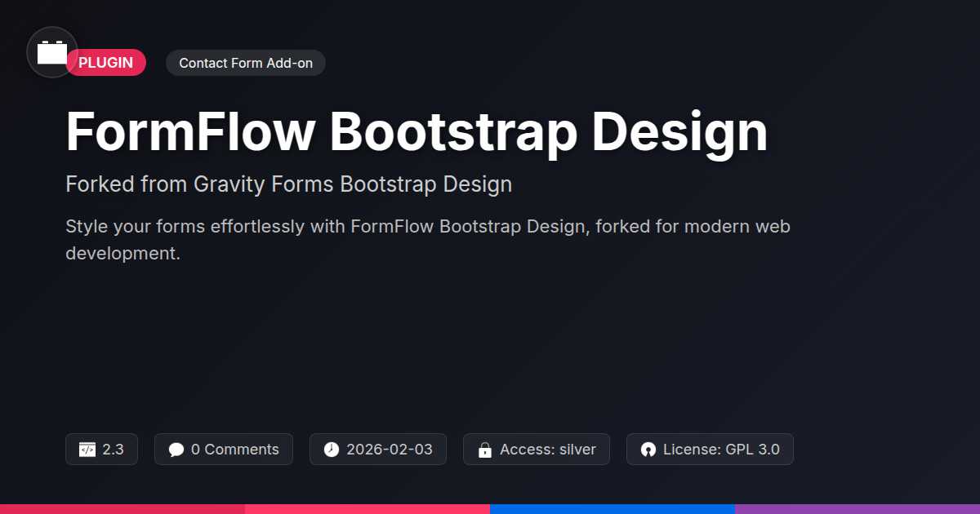The image size is (980, 514).
Task: Click the purple bottom bar segment
Action: tap(857, 509)
